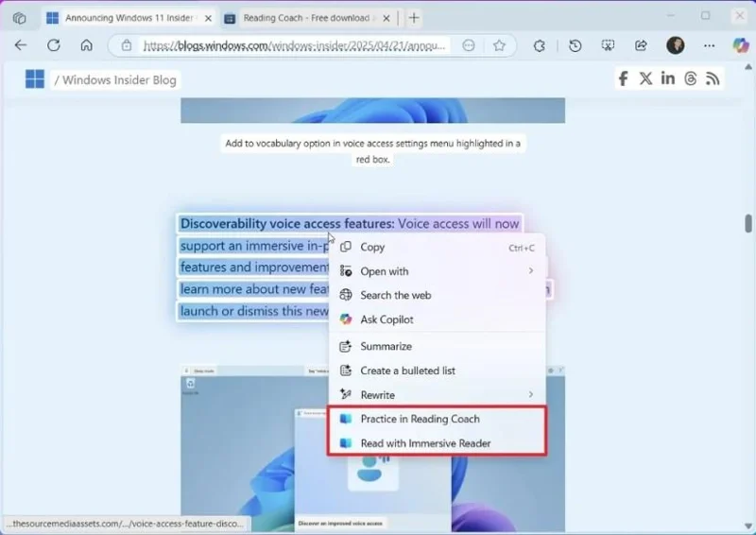Select the Announcing Windows 11 Insider tab
Screen dimensions: 756x535
(x=128, y=18)
